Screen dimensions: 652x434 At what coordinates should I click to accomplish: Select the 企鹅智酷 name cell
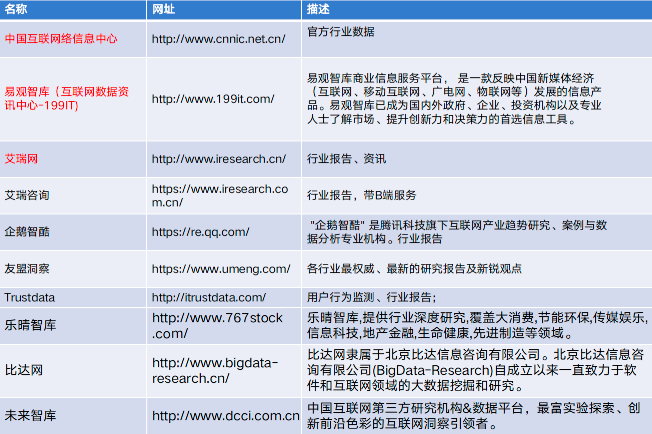[29, 232]
